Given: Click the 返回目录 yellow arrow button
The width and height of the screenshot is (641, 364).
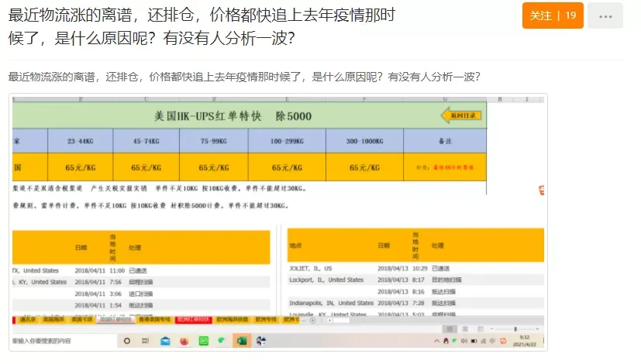Looking at the screenshot, I should point(461,115).
